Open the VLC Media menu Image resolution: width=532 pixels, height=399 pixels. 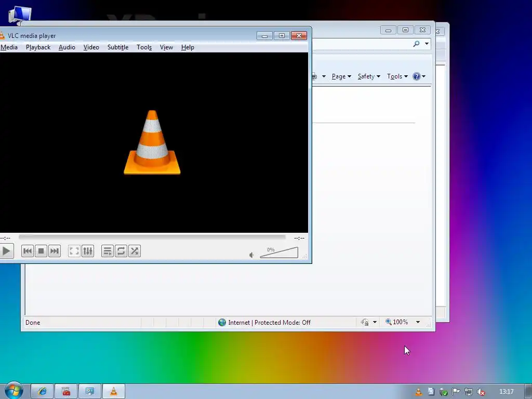click(x=9, y=47)
